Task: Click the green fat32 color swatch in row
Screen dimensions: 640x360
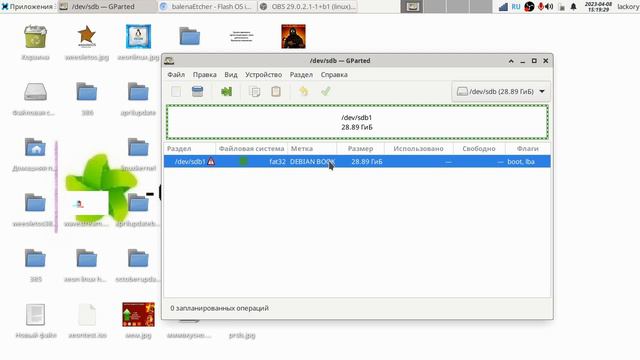Action: (244, 162)
